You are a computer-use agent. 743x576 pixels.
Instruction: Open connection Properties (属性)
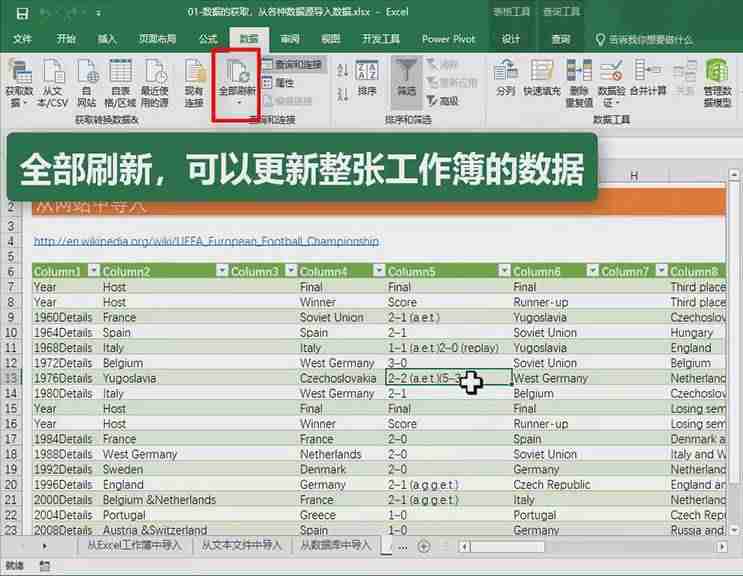tap(279, 83)
